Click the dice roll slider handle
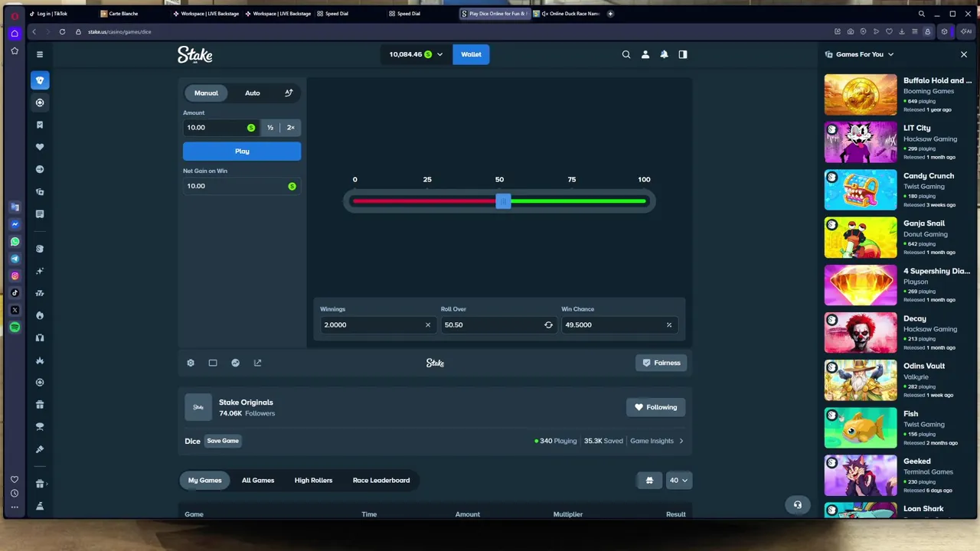Viewport: 980px width, 551px height. pos(503,201)
